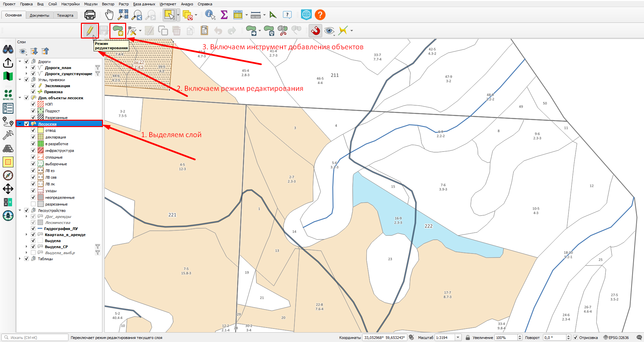This screenshot has width=644, height=342.
Task: Click the upload arrow sidebar icon
Action: coord(8,63)
